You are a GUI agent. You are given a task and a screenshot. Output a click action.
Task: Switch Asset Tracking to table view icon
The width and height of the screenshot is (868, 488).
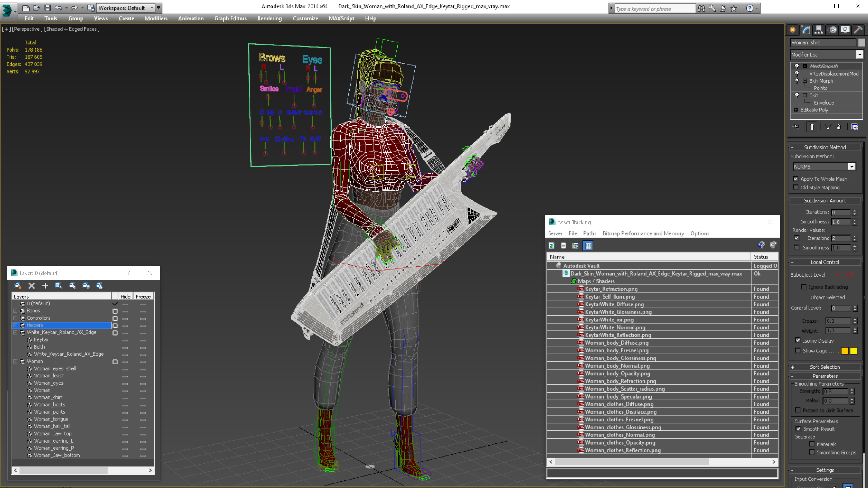pos(588,246)
